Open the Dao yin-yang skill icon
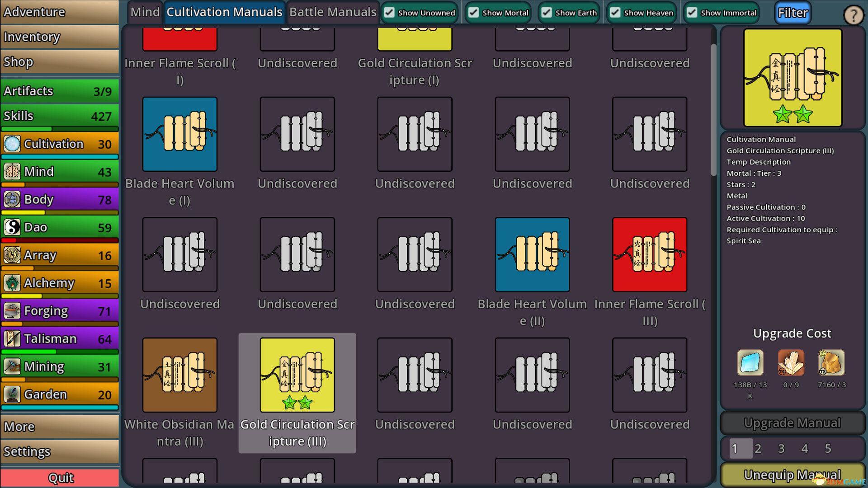The height and width of the screenshot is (488, 868). [11, 227]
